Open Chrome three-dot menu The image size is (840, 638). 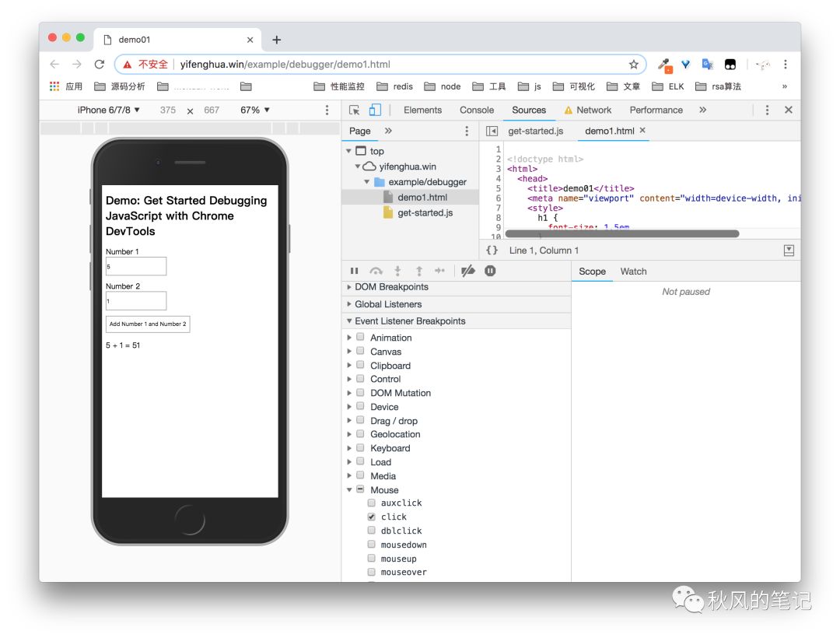pos(786,65)
